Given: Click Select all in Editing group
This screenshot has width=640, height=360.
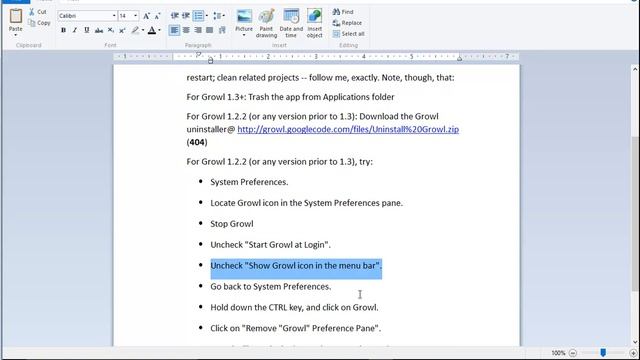Looking at the screenshot, I should (349, 34).
